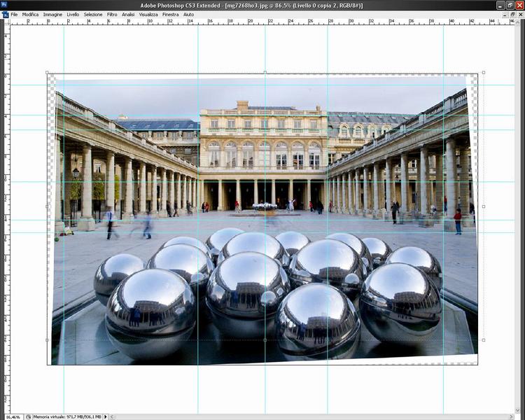Screen dimensions: 525x420
Task: Open the Selezione menu
Action: click(x=93, y=14)
